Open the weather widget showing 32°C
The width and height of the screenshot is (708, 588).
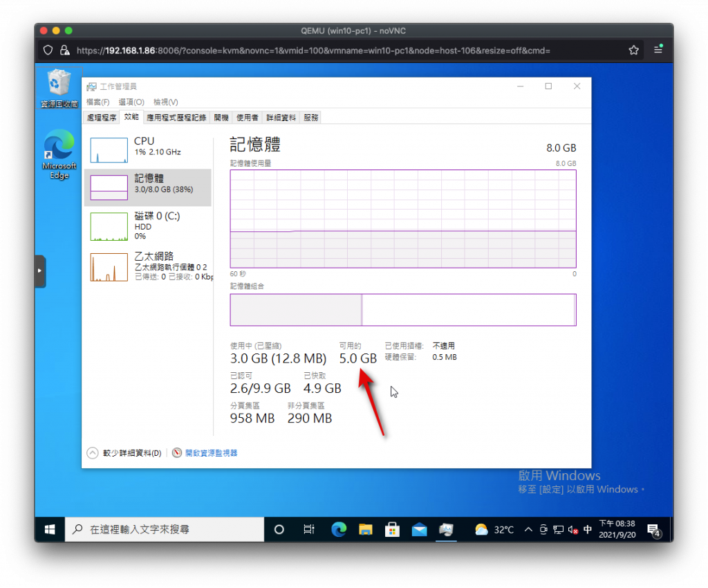pyautogui.click(x=494, y=529)
